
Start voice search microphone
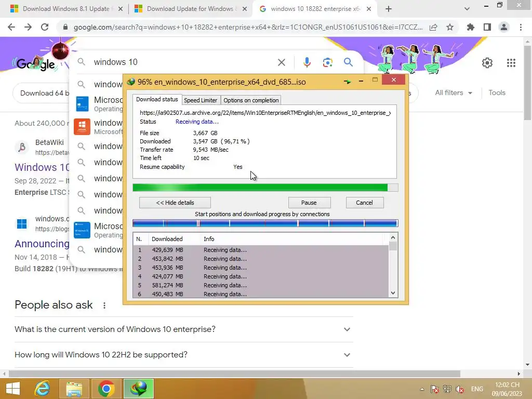pos(307,62)
